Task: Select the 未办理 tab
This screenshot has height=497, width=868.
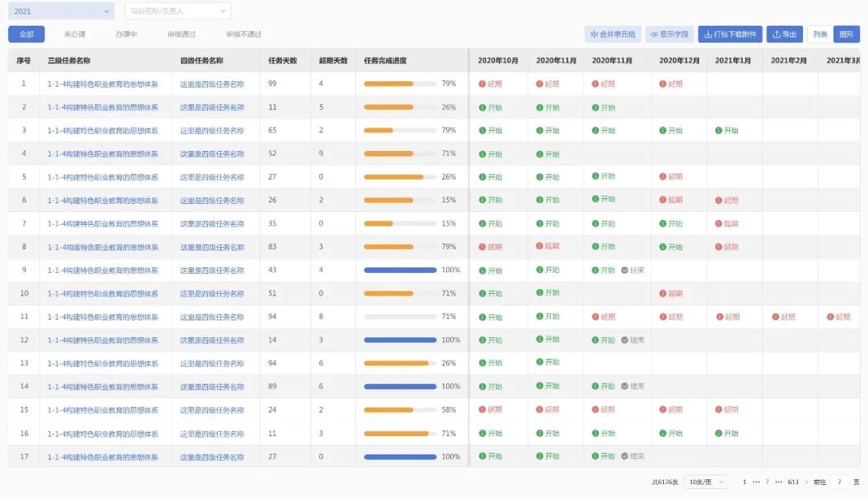Action: (x=75, y=35)
